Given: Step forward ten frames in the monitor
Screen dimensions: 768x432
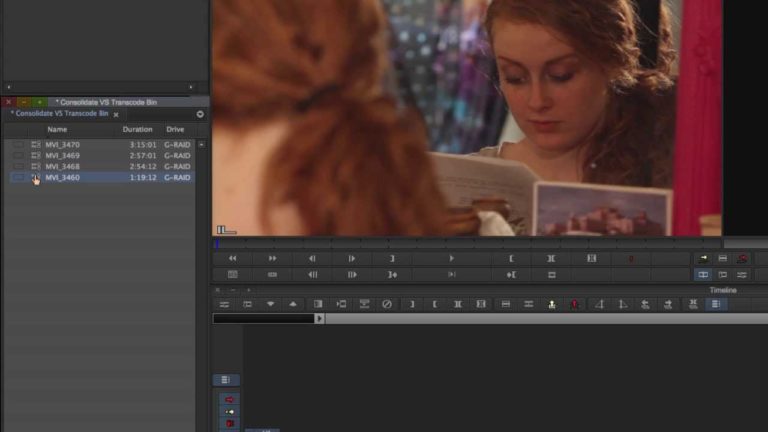Looking at the screenshot, I should pos(352,275).
